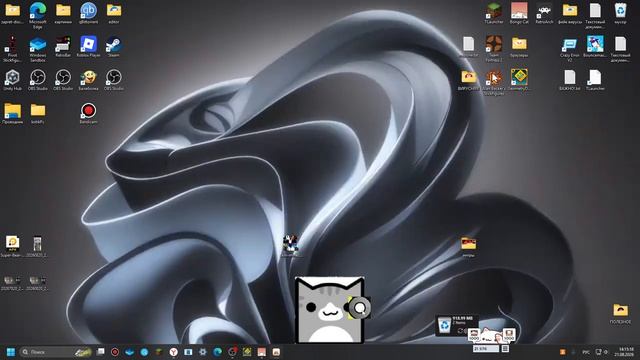Select the Балаболка smiley desktop shortcut
Screen dimensions: 640x360
point(89,80)
